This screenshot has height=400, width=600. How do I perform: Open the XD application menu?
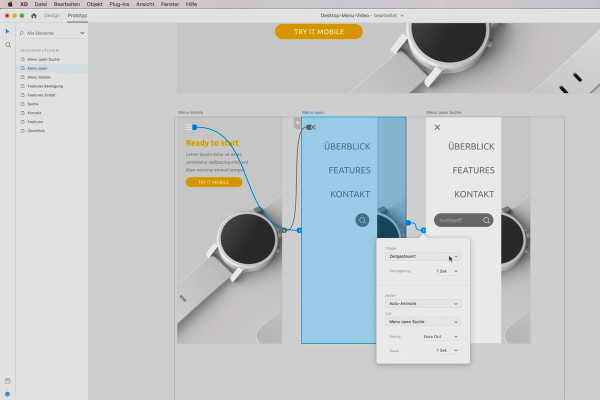pyautogui.click(x=24, y=4)
